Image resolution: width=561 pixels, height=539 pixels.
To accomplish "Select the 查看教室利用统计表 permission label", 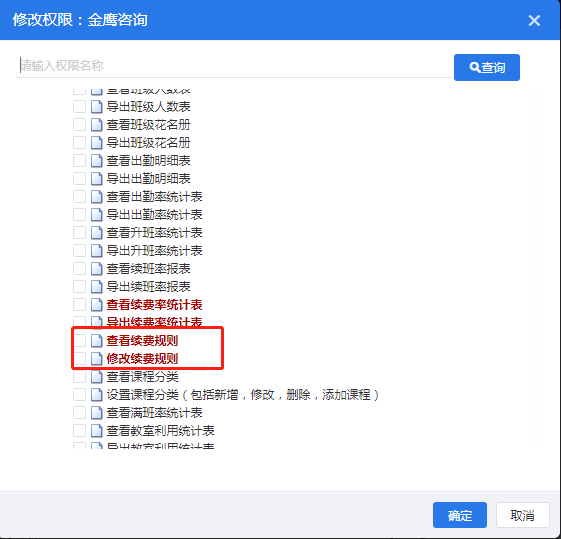I will pos(160,431).
